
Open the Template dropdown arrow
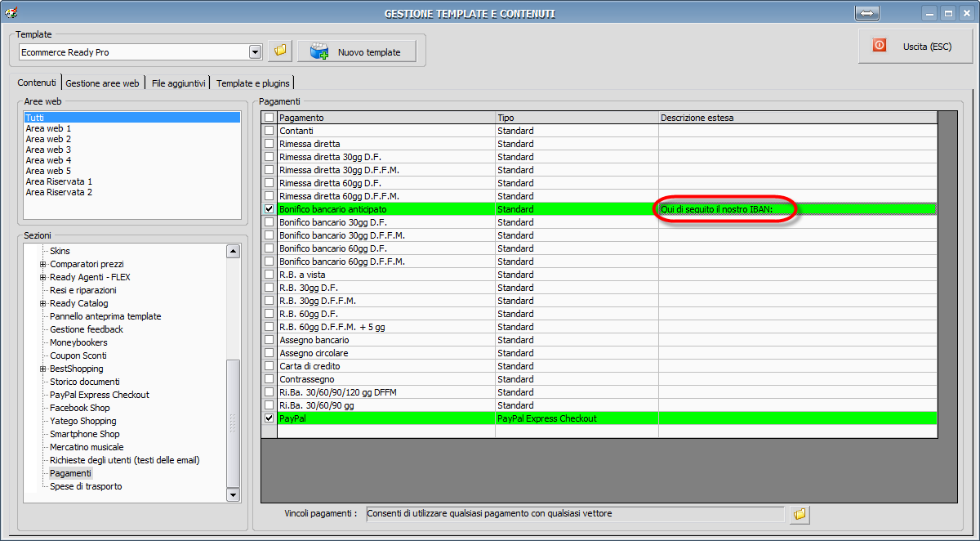coord(255,51)
